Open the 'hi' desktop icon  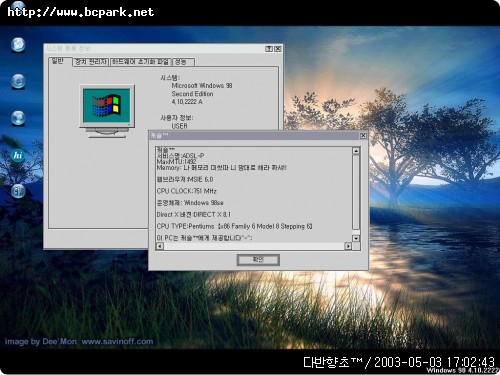coord(18,155)
